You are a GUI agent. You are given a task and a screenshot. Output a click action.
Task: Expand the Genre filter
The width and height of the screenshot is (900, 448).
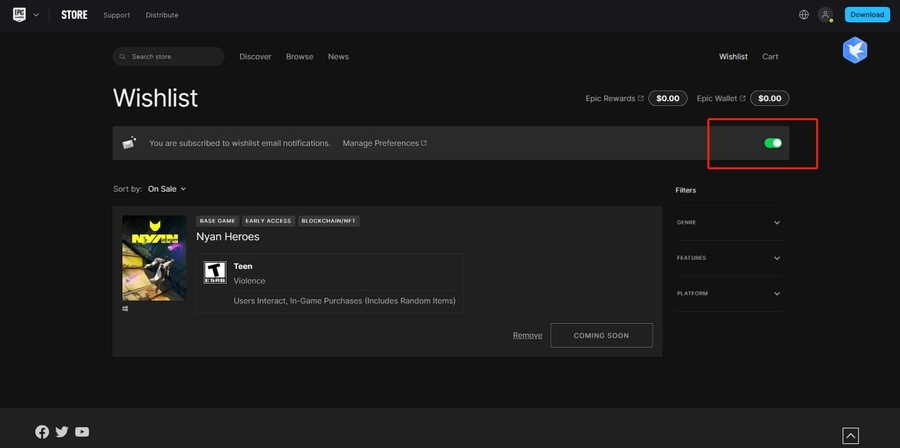pyautogui.click(x=729, y=222)
